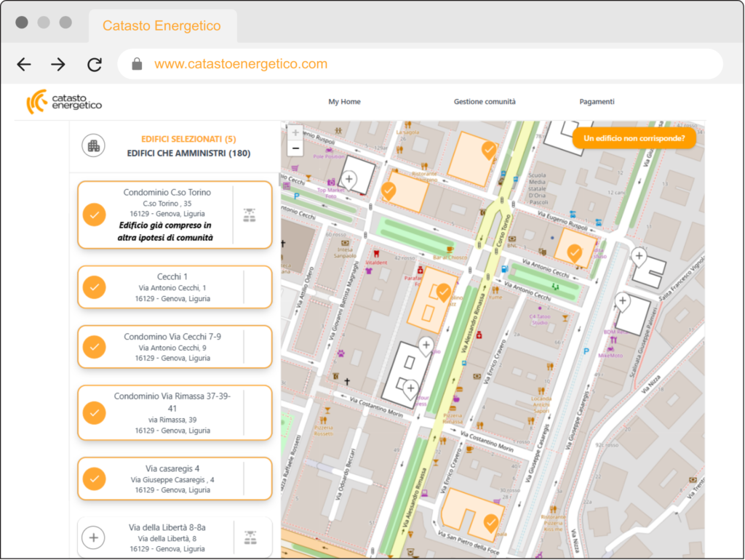
Task: Toggle the Via casaregis 4 checkmark off
Action: [x=94, y=479]
